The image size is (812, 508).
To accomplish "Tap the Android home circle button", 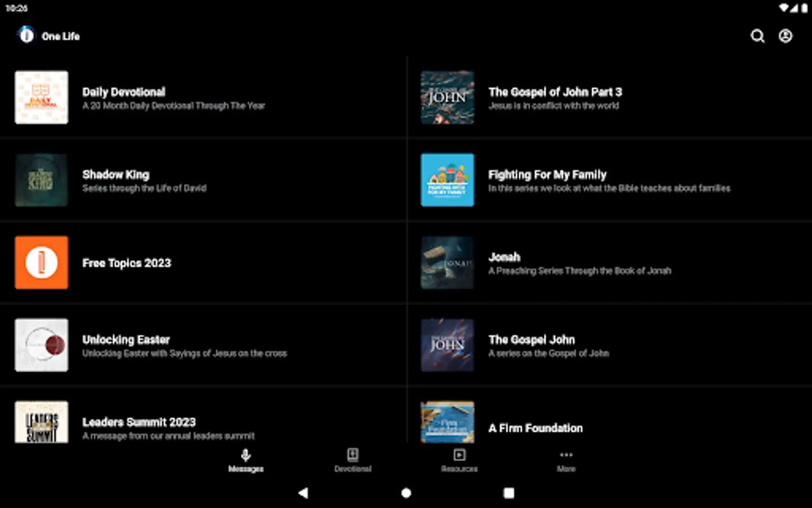I will point(406,493).
